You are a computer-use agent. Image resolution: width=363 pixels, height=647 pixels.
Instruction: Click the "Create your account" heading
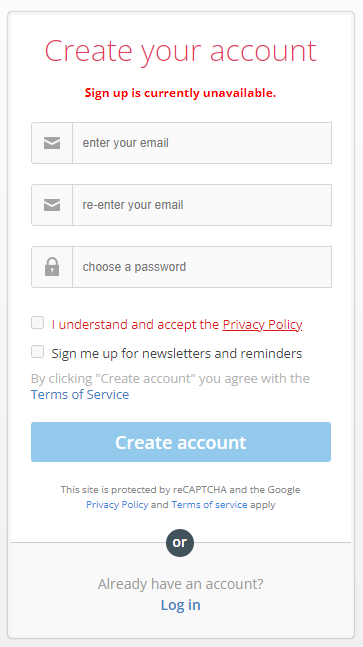(x=180, y=51)
